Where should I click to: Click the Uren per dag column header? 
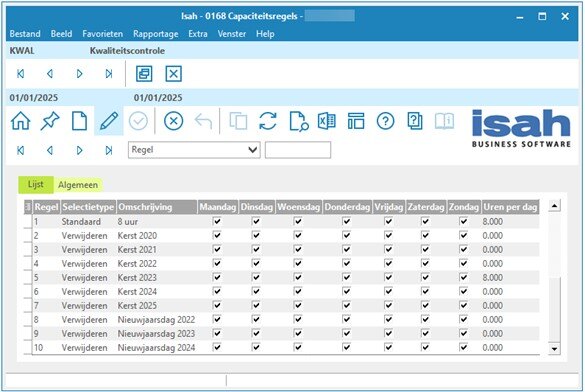point(510,207)
